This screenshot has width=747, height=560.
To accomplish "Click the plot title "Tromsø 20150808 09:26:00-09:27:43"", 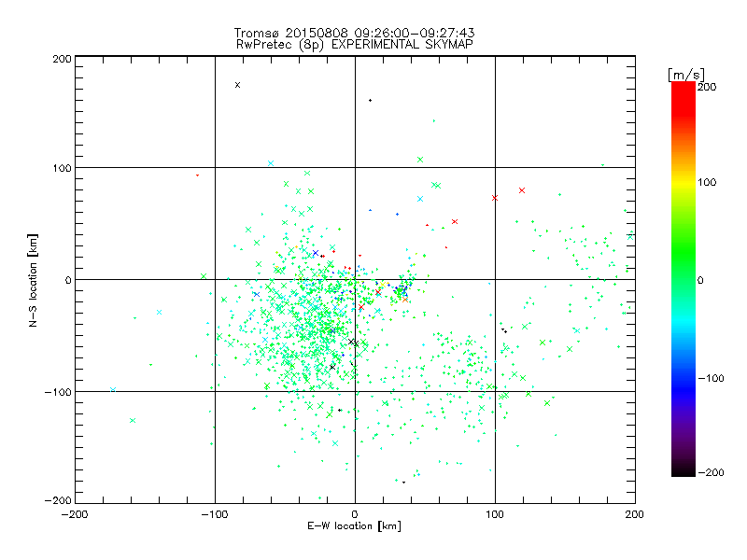I will 354,33.
